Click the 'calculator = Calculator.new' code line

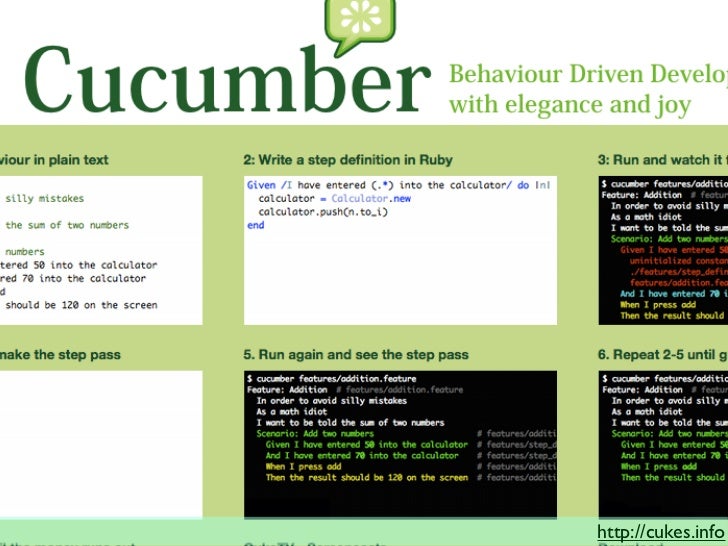(334, 199)
